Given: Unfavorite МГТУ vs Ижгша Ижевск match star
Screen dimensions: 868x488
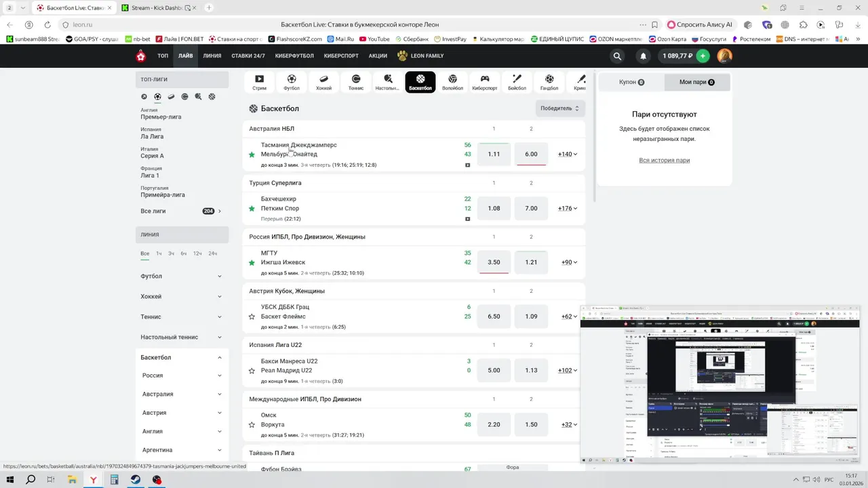Looking at the screenshot, I should coord(252,262).
